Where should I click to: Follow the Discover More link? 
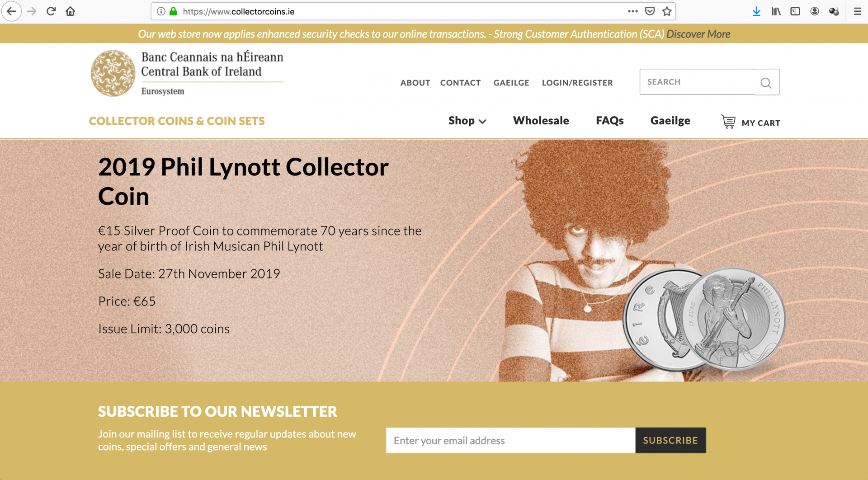[x=698, y=34]
